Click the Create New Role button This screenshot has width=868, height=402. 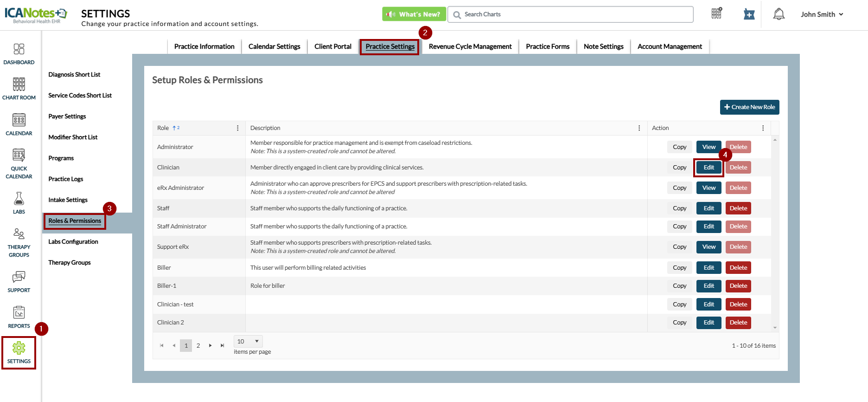point(749,107)
